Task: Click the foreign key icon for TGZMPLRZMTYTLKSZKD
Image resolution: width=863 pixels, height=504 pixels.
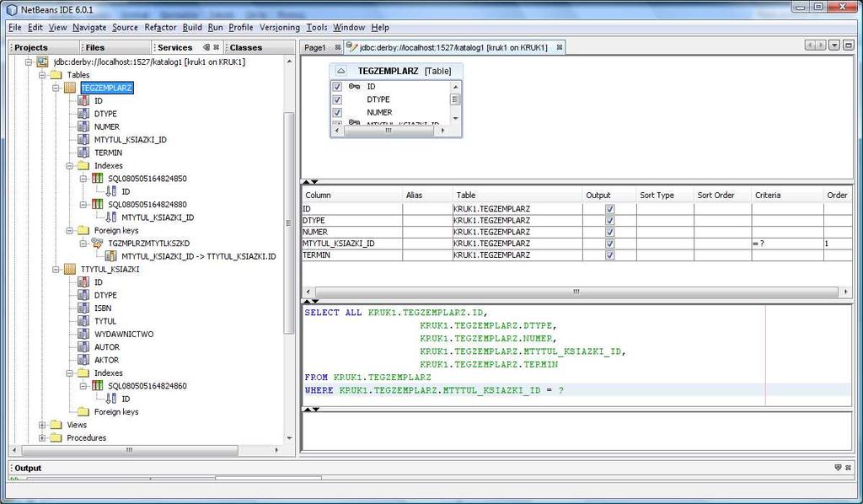Action: point(97,244)
